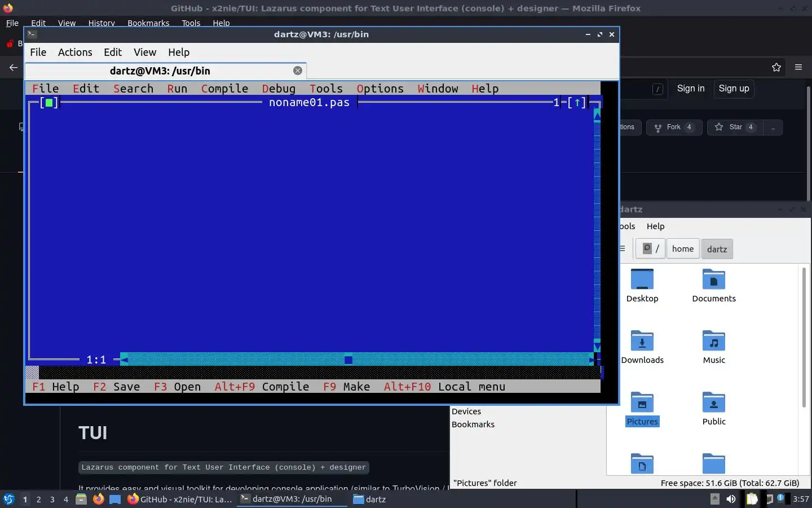Select the Pictures folder

point(642,409)
